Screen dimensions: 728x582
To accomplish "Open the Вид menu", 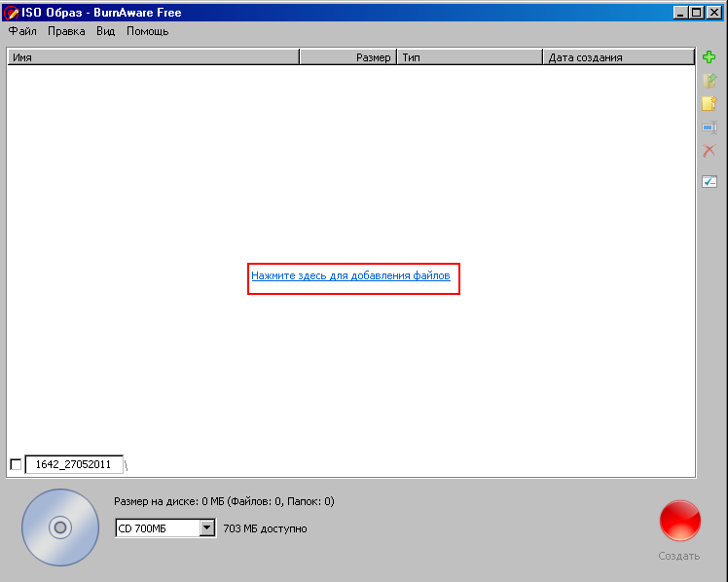I will [x=105, y=31].
